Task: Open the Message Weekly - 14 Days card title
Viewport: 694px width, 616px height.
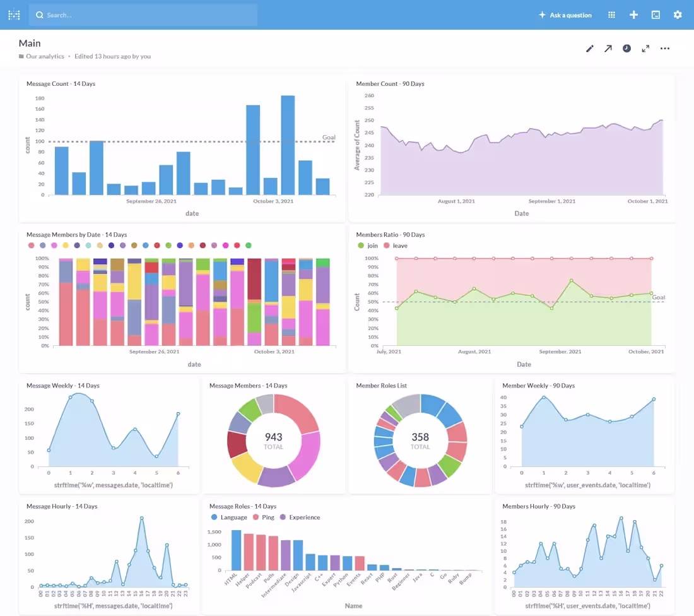Action: click(x=63, y=386)
